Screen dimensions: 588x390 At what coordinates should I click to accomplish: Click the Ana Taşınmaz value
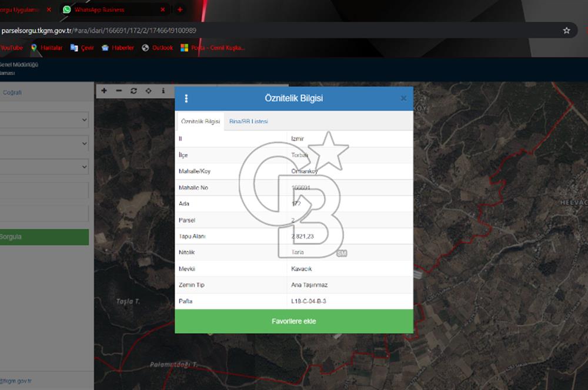tap(309, 285)
